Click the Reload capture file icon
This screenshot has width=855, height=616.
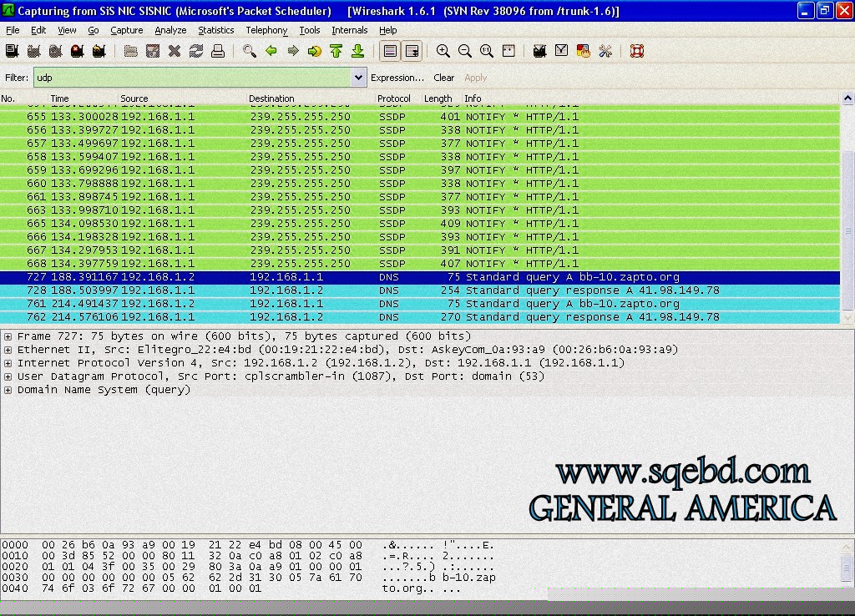(x=196, y=52)
